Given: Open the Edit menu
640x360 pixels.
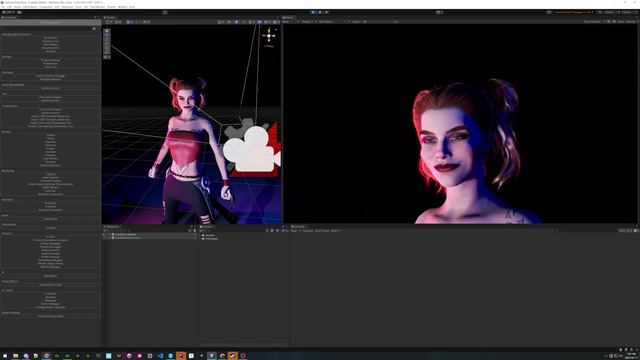Looking at the screenshot, I should click(x=9, y=7).
